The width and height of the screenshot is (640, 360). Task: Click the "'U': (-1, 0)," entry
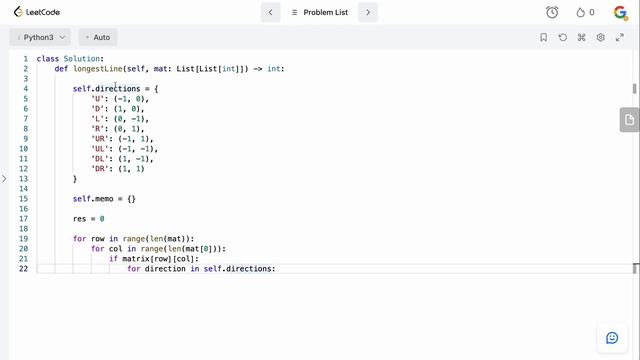tap(120, 99)
